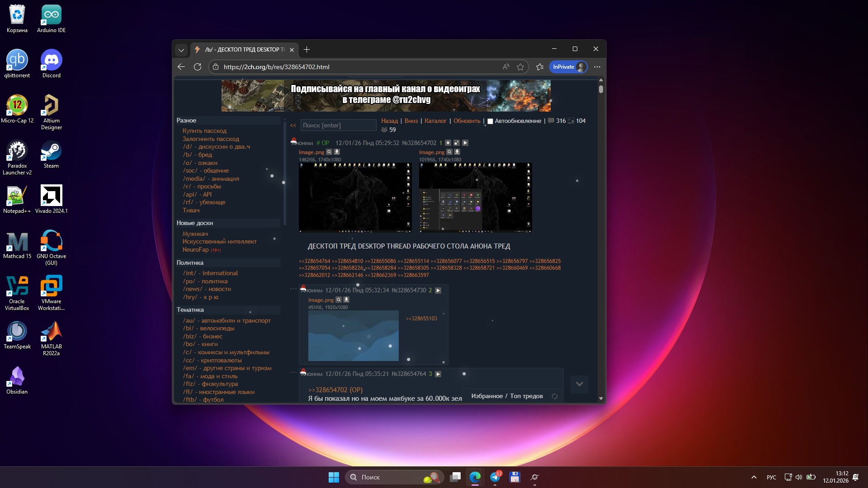Click the Поиск [enter] search field
The width and height of the screenshot is (868, 488).
coord(338,126)
